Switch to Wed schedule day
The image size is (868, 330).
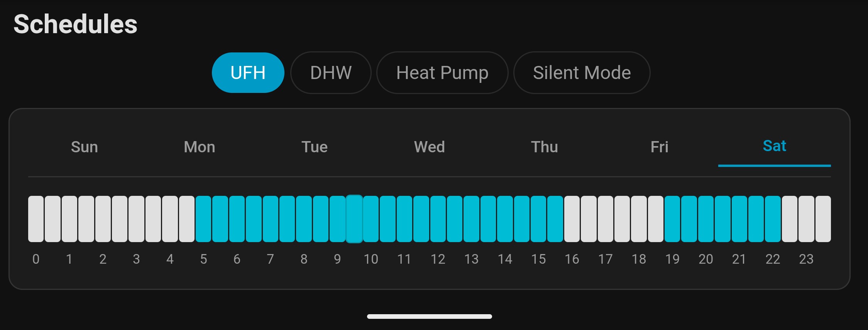point(430,147)
